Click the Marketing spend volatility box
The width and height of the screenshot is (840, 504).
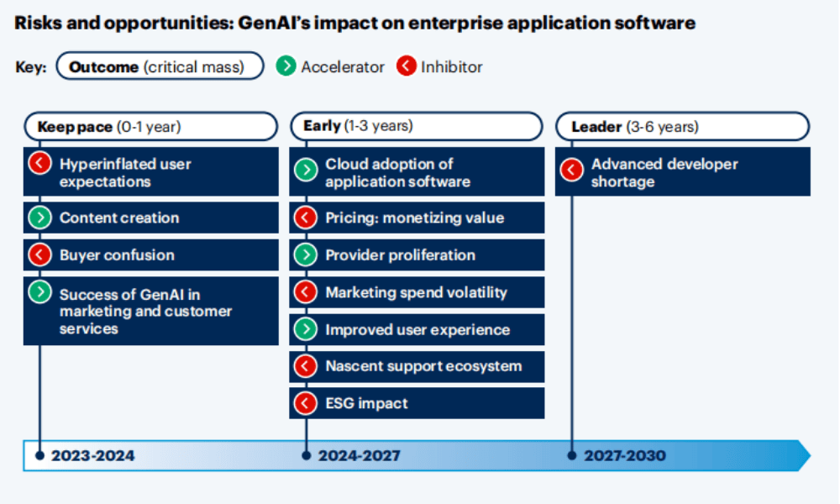(417, 292)
